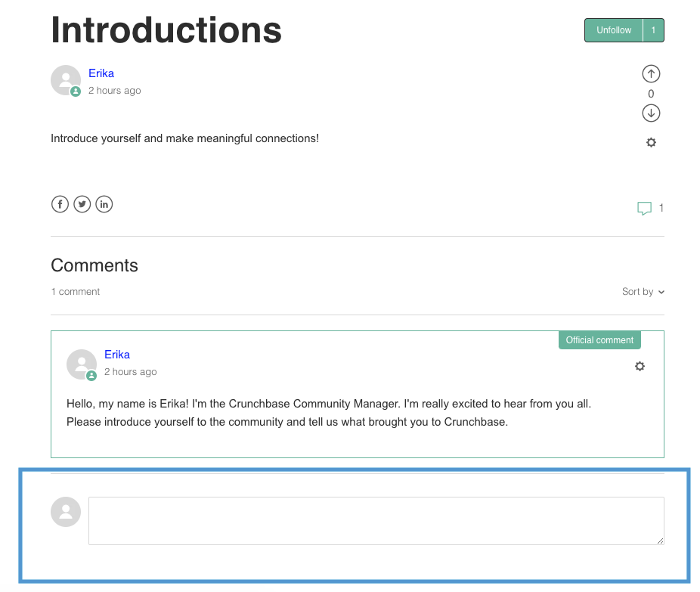The image size is (700, 592).
Task: Click the comment author's avatar
Action: click(82, 364)
